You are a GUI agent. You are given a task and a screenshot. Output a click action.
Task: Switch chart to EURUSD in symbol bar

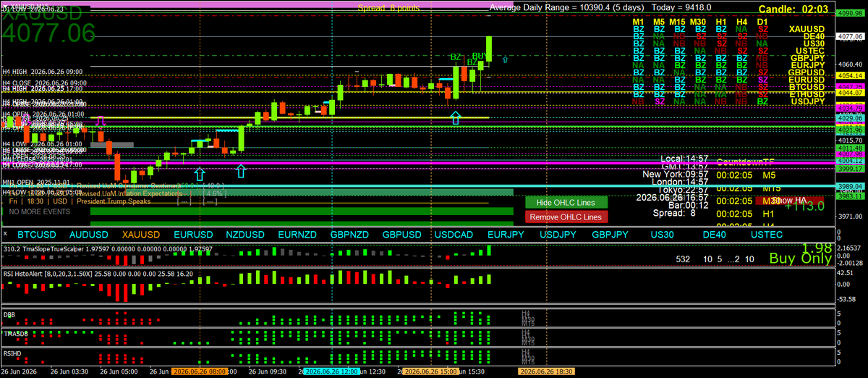[193, 235]
